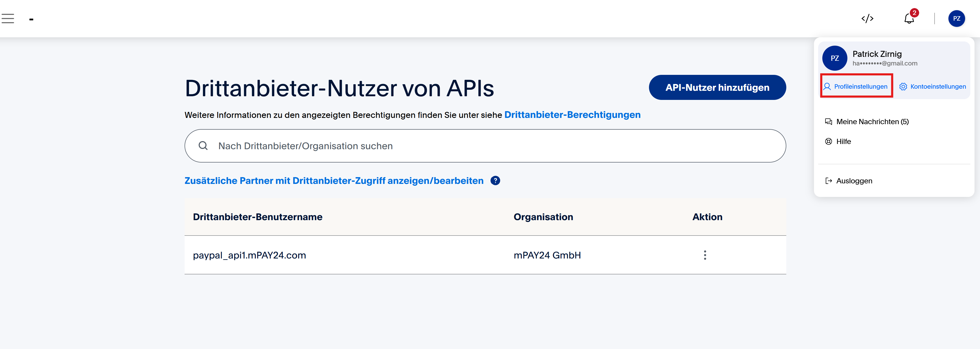This screenshot has height=349, width=980.
Task: Click the PZ avatar in header
Action: coord(956,19)
